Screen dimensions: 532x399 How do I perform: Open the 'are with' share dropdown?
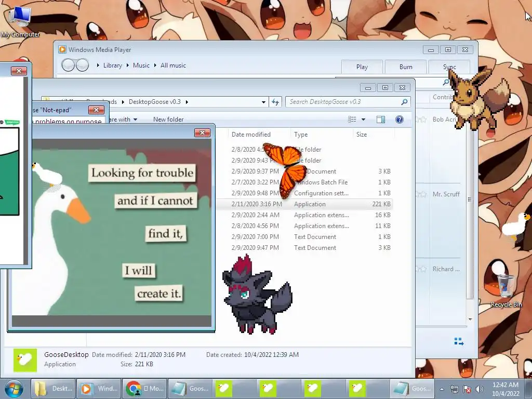pos(123,119)
